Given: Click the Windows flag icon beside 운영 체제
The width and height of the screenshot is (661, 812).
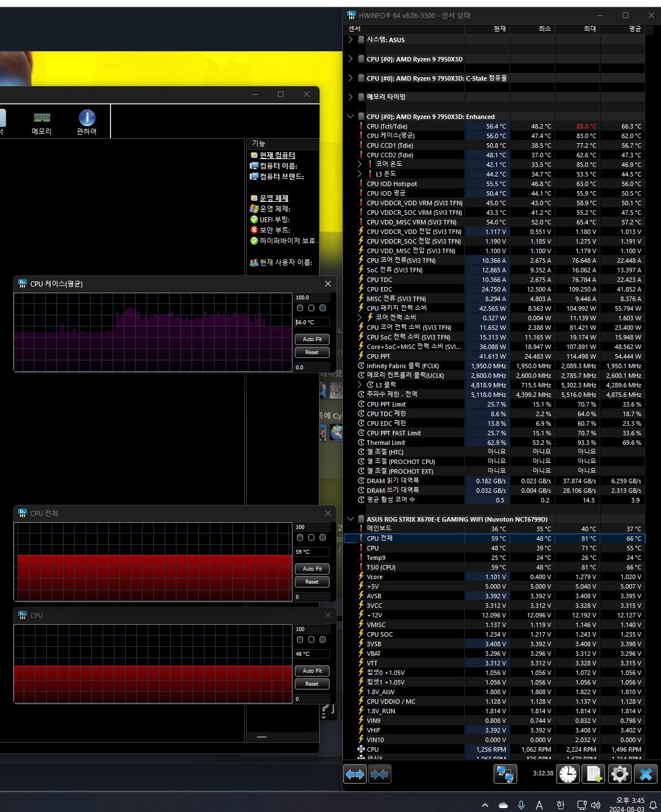Looking at the screenshot, I should pos(254,209).
